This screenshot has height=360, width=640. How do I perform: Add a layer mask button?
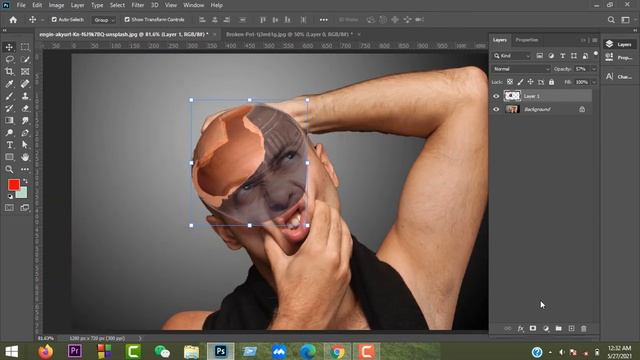pos(533,328)
